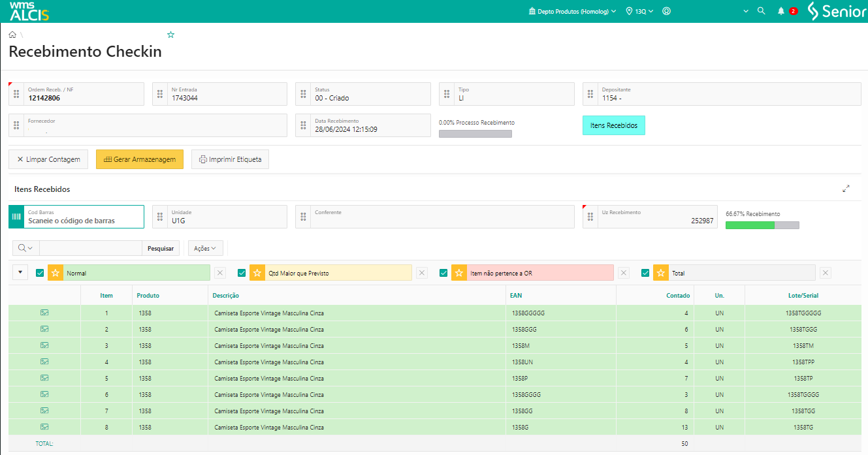Open the user profile icon in header
Screen dimensions: 868x455
point(666,11)
